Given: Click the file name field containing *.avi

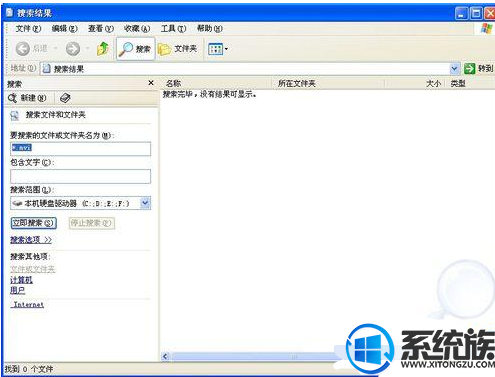Looking at the screenshot, I should [80, 149].
